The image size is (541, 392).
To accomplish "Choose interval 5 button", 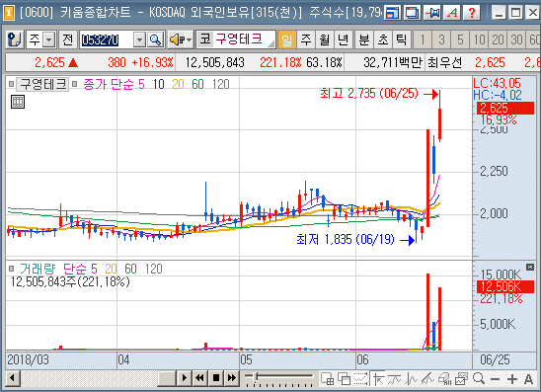I will [460, 40].
